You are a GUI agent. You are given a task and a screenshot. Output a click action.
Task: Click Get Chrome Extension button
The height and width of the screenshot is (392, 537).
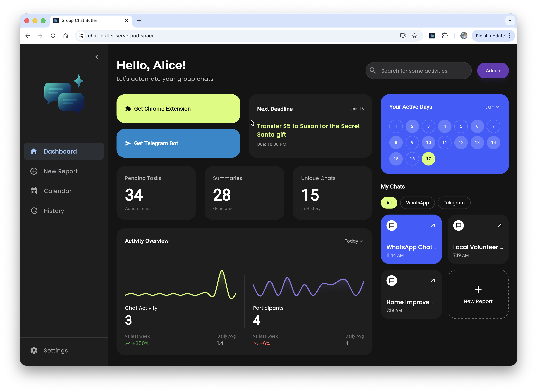[178, 109]
